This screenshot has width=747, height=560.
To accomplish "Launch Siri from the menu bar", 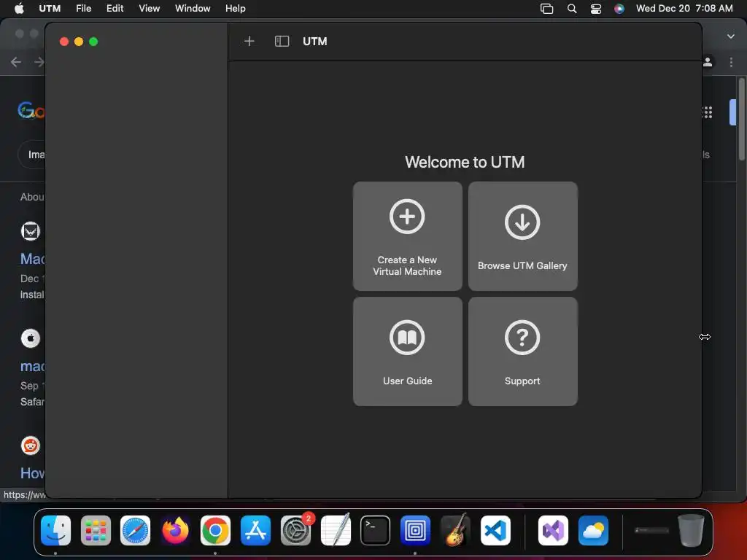I will point(619,9).
